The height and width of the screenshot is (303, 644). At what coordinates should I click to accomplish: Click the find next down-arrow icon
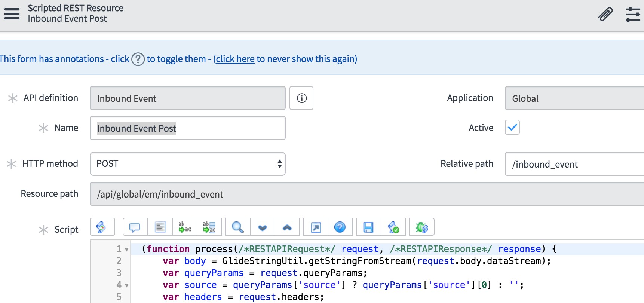[263, 227]
